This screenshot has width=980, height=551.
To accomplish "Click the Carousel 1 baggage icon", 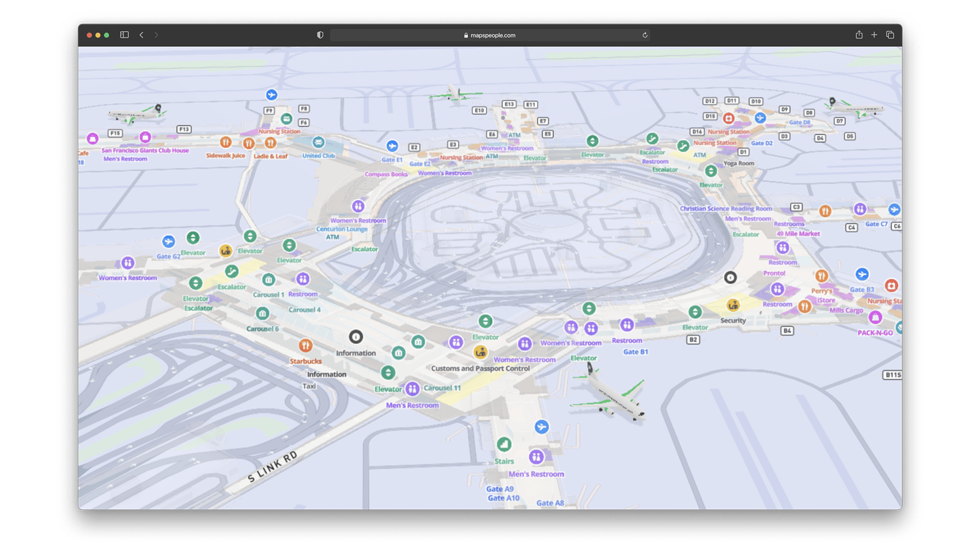I will [x=268, y=280].
